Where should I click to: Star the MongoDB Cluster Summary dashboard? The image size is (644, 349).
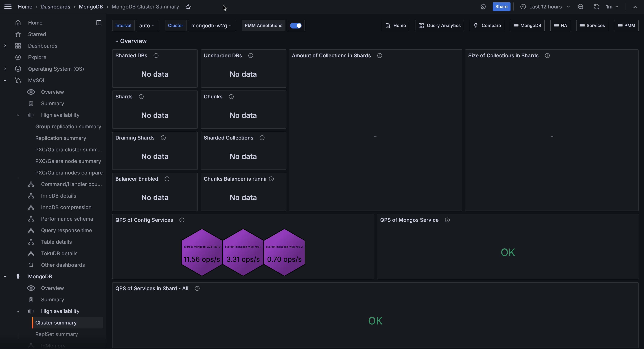pyautogui.click(x=188, y=7)
